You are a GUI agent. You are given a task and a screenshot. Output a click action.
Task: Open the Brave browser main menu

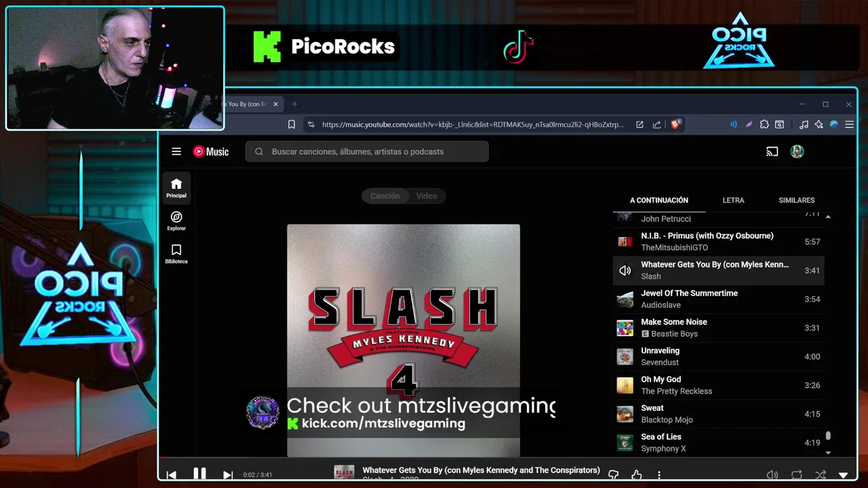click(x=849, y=125)
